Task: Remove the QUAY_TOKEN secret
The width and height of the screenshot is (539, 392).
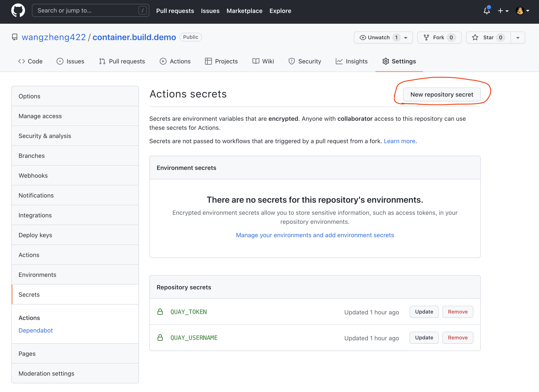Action: click(457, 312)
